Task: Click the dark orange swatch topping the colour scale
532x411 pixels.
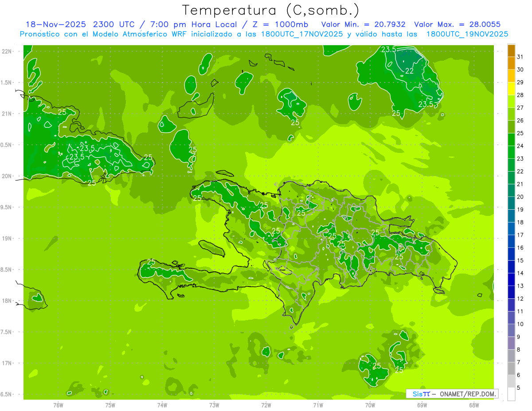Action: coord(511,51)
